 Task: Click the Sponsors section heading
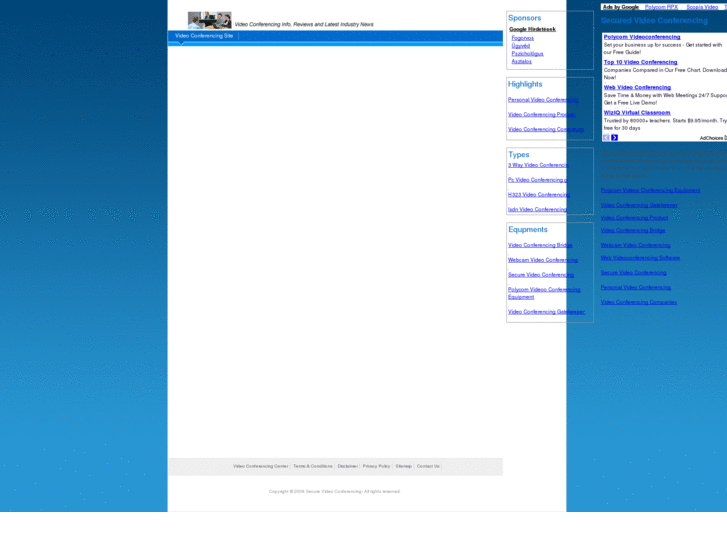coord(524,18)
